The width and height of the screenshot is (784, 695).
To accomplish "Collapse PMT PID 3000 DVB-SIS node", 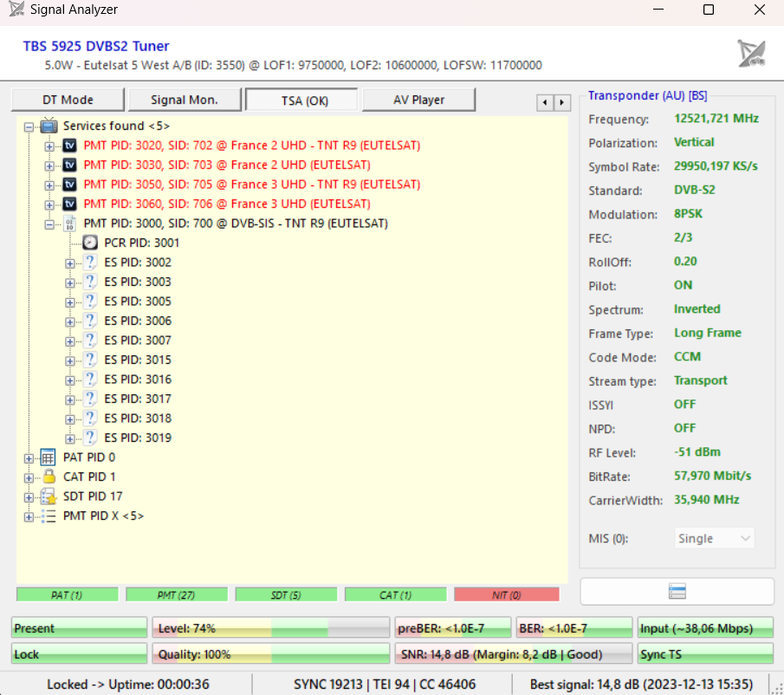I will [x=49, y=224].
